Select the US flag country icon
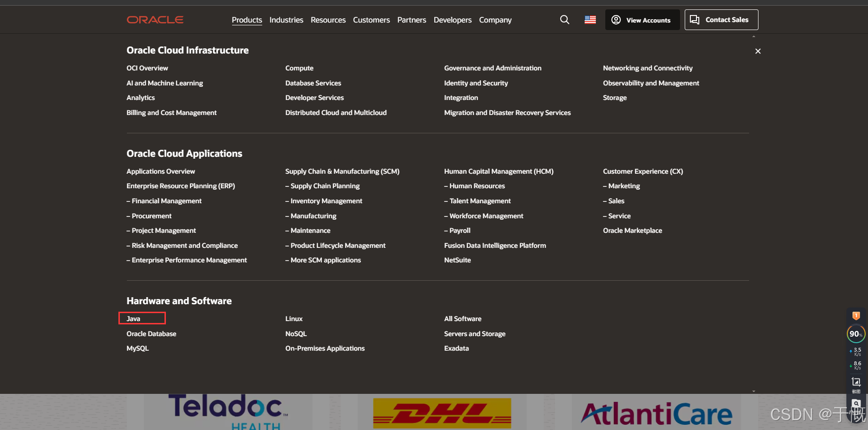The image size is (868, 430). 590,20
